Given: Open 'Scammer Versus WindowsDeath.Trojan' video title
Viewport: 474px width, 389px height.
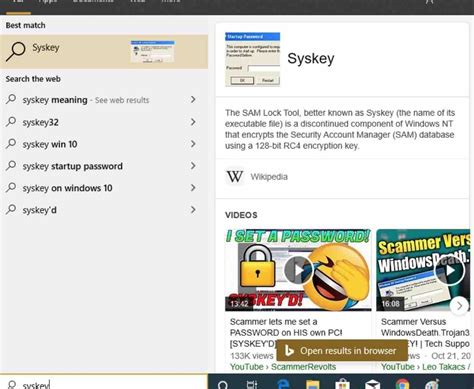Looking at the screenshot, I should click(425, 332).
